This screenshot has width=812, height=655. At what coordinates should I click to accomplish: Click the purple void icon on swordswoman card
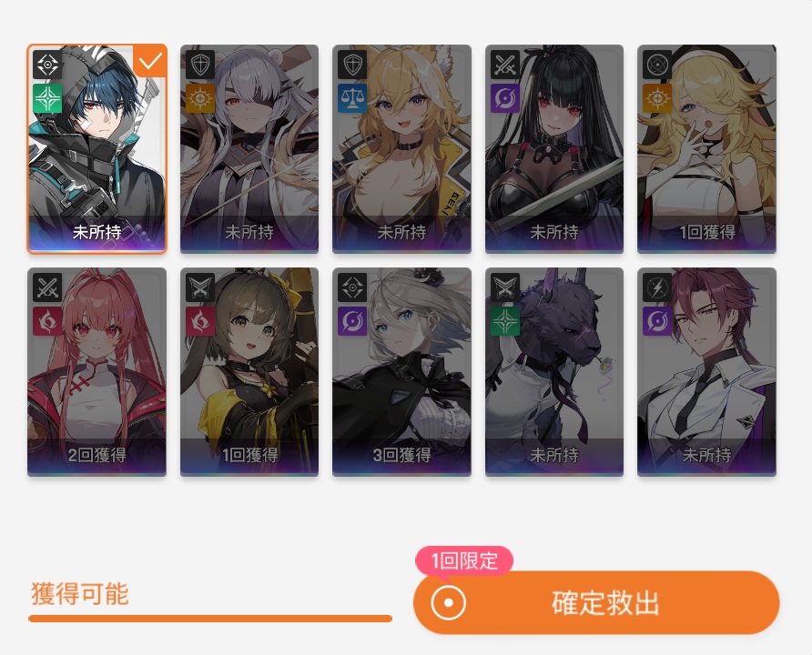click(x=505, y=98)
